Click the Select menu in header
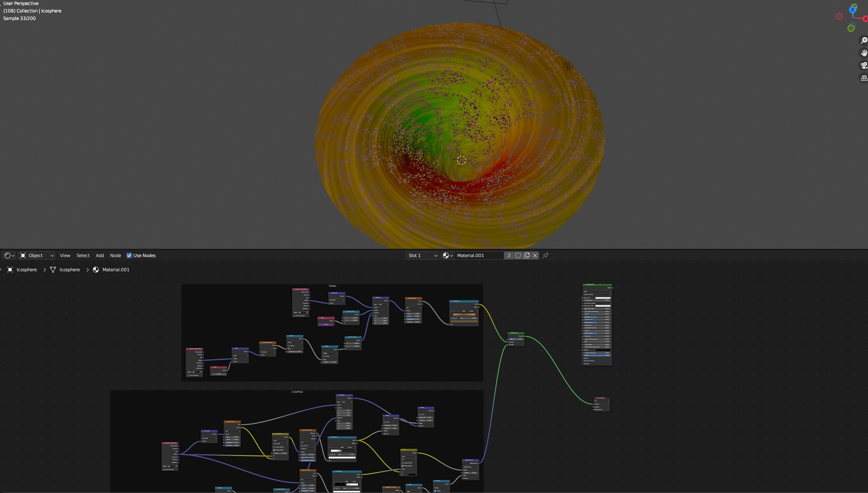 click(82, 255)
